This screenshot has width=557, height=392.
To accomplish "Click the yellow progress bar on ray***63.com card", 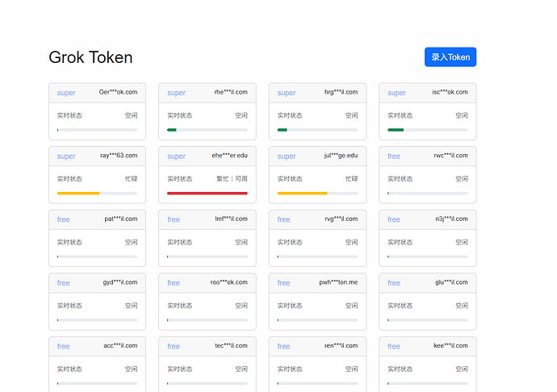I will click(78, 193).
